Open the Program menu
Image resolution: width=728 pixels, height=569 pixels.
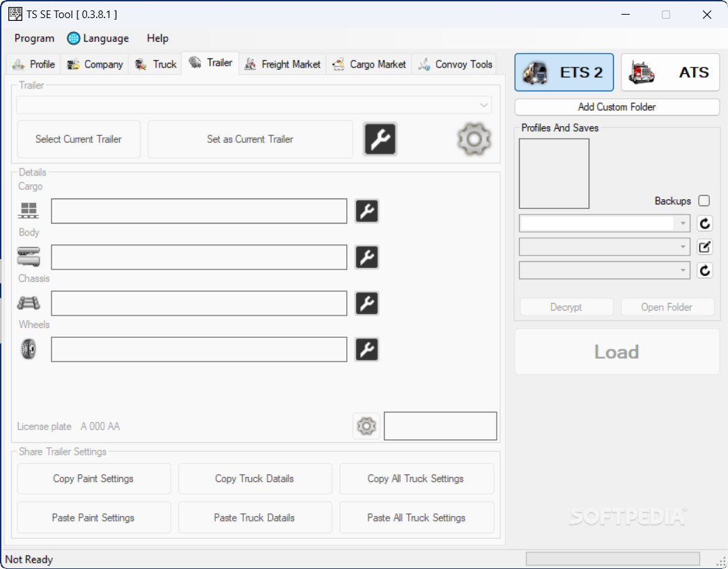[34, 38]
